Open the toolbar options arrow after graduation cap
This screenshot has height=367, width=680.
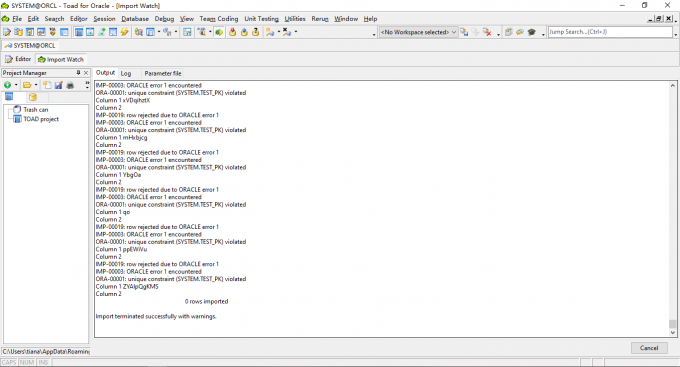[x=543, y=34]
